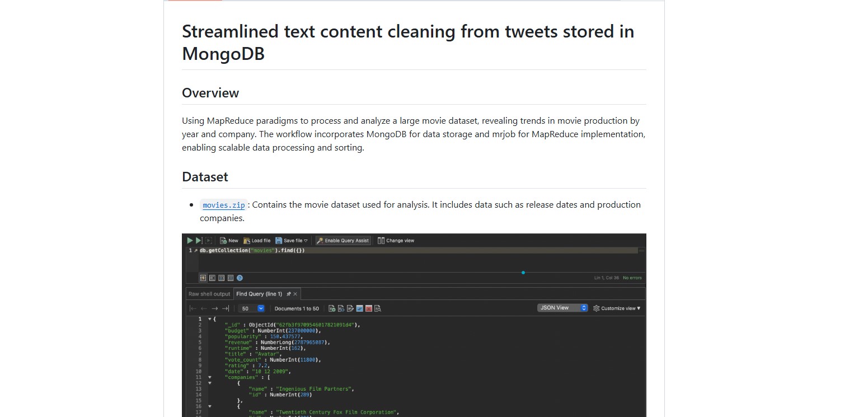Click the "vote_count" NumberInt(11800) line
Screen dimensions: 868x417
click(x=273, y=360)
